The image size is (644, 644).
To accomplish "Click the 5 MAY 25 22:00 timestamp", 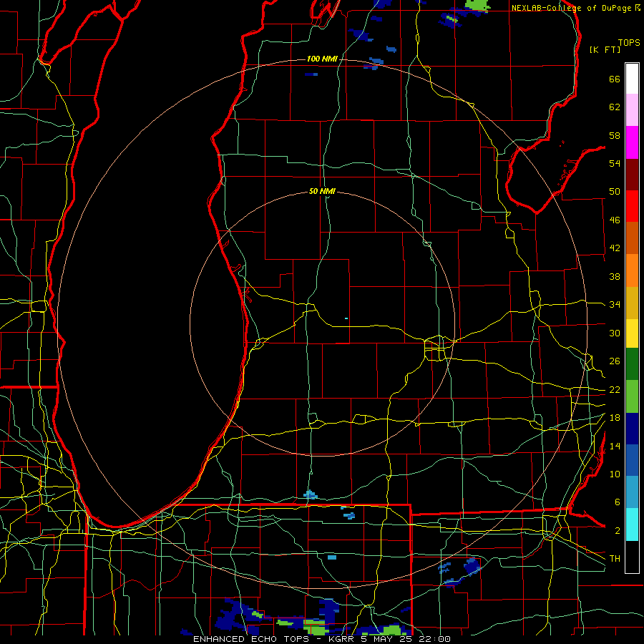I will (x=406, y=639).
